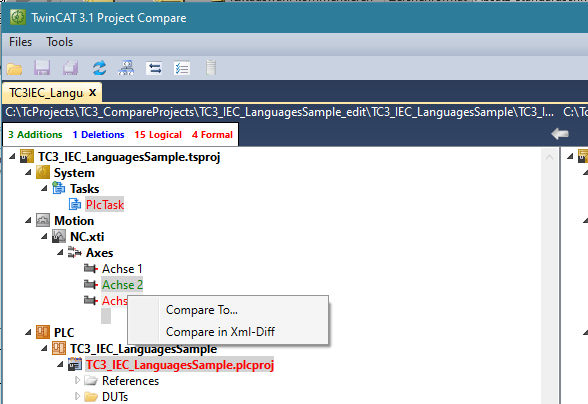
Task: Collapse the System tree node
Action: 28,173
